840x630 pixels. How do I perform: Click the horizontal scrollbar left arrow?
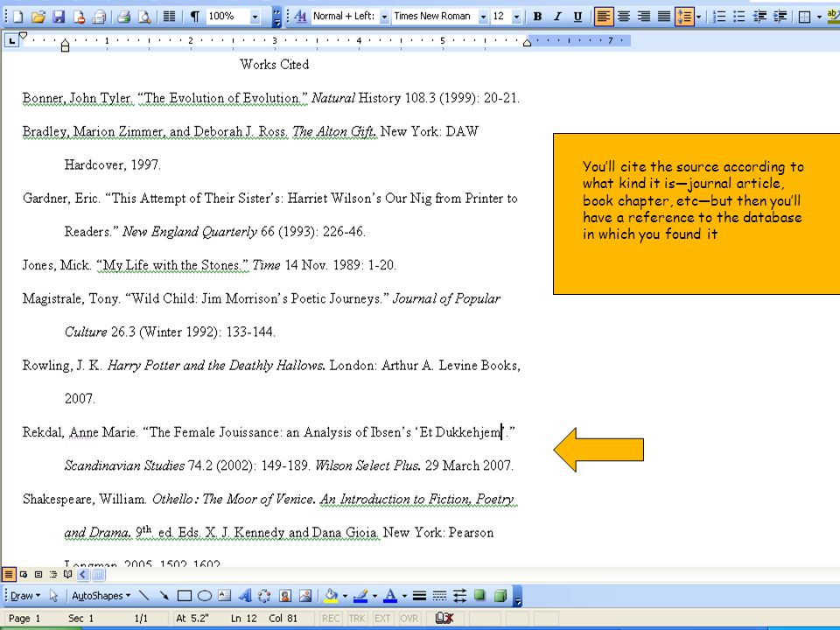pyautogui.click(x=82, y=574)
